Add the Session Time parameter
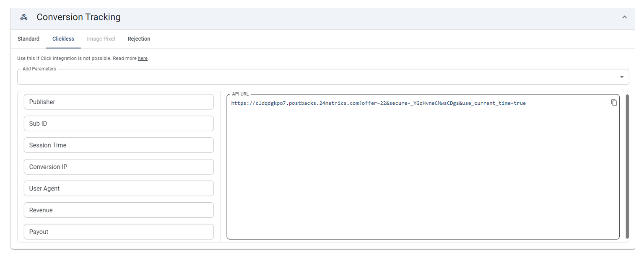This screenshot has width=644, height=258. tap(119, 145)
